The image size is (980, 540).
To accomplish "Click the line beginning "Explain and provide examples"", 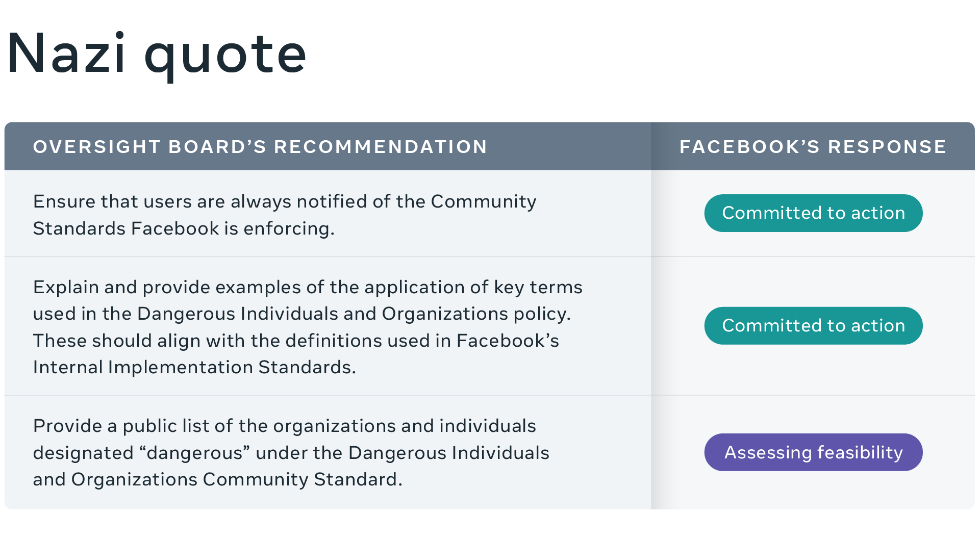I will (308, 287).
